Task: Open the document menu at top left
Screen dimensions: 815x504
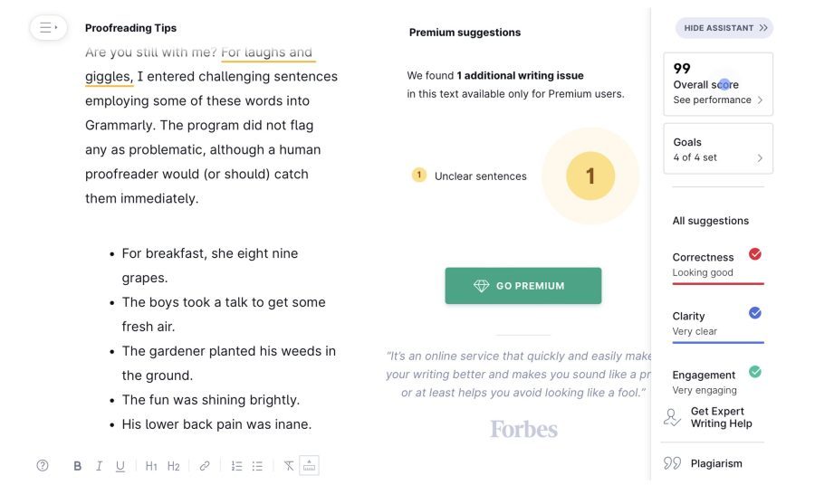Action: pos(48,27)
